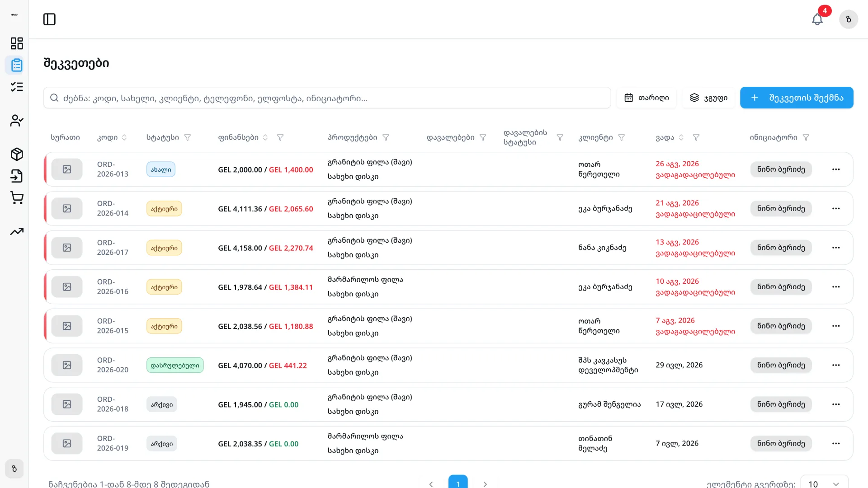
Task: Open the orders clipboard icon in sidebar
Action: 17,65
